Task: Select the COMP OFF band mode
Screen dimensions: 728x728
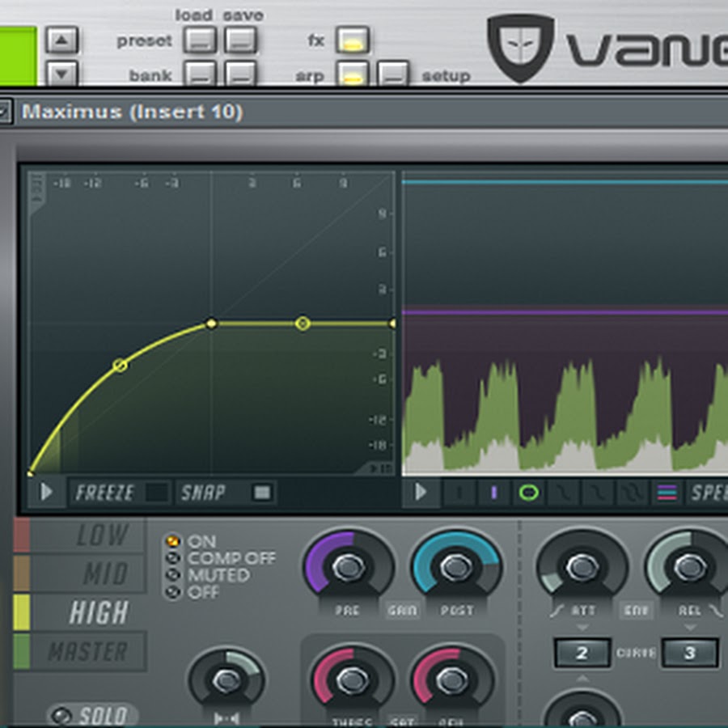Action: (172, 558)
